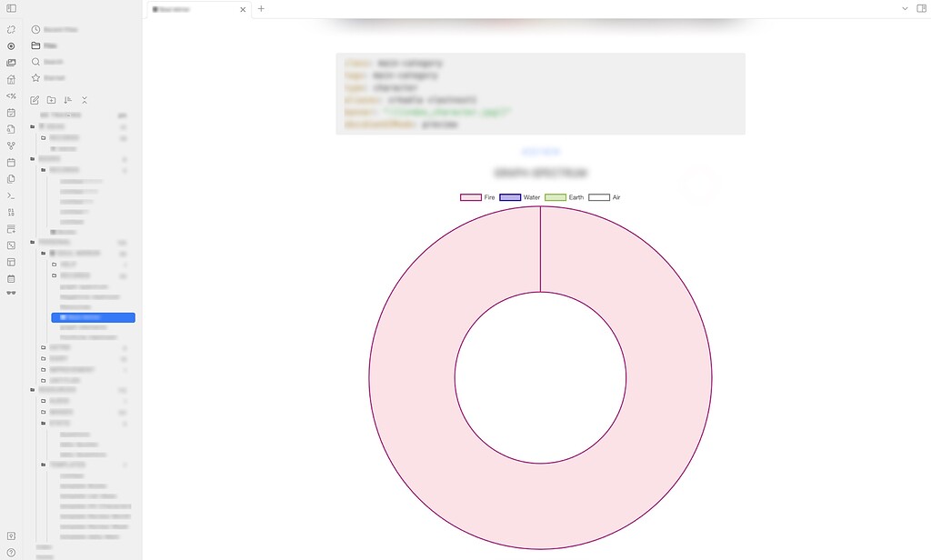Open the tab list dropdown arrow

[x=905, y=8]
